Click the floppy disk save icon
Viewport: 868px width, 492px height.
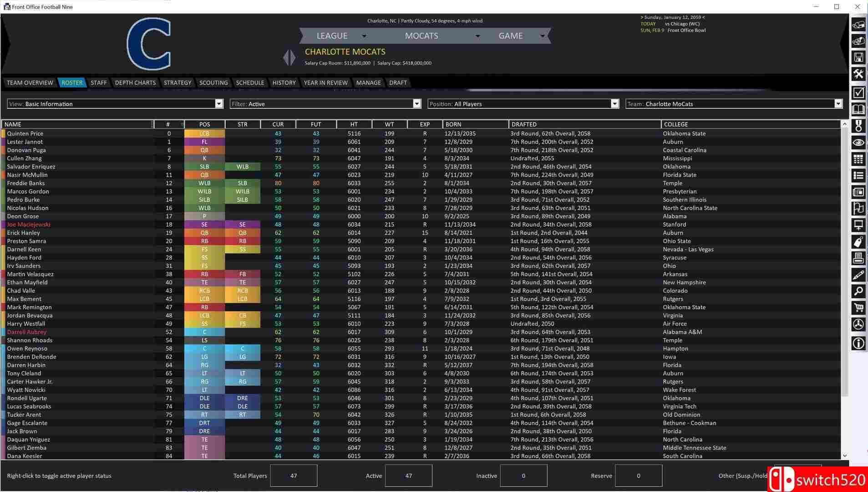coord(858,57)
